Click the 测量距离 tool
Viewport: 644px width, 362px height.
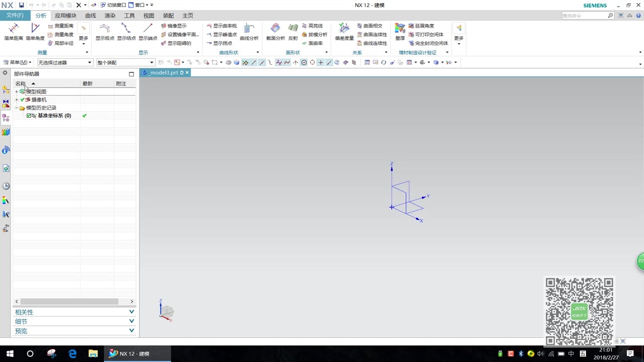click(x=60, y=26)
